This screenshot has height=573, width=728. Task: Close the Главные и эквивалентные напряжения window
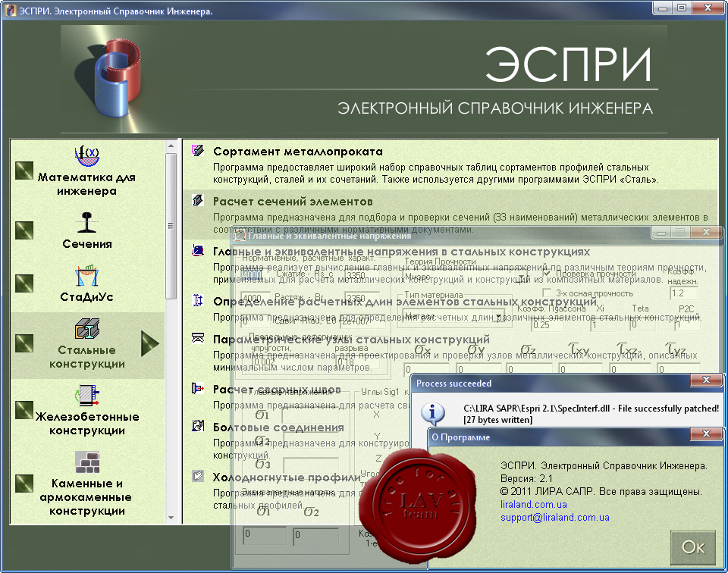point(706,231)
